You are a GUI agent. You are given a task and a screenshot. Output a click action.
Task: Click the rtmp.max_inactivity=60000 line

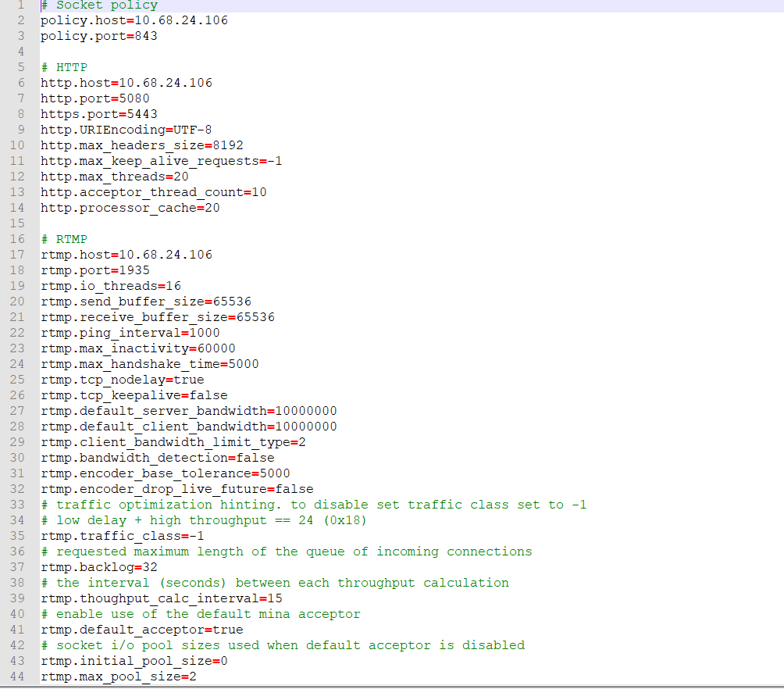click(138, 348)
